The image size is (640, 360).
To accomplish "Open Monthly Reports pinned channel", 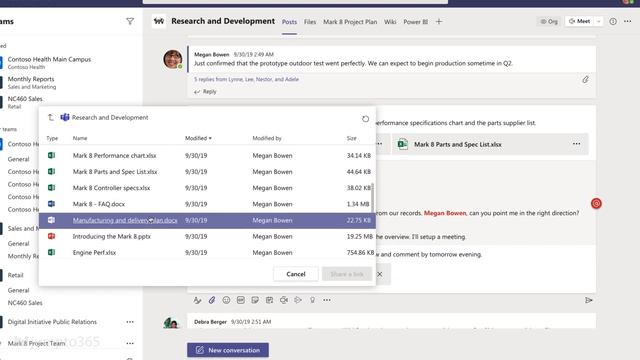I will tap(31, 82).
